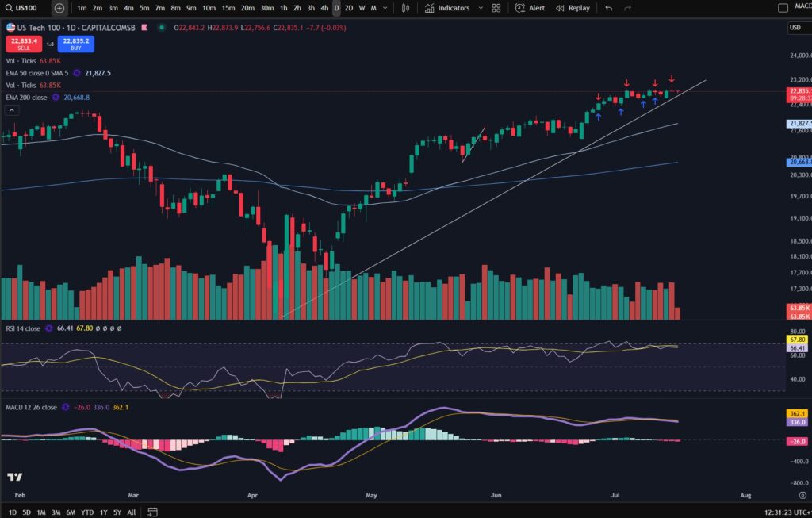This screenshot has width=812, height=518.
Task: Select the active D daily interval
Action: coord(336,8)
